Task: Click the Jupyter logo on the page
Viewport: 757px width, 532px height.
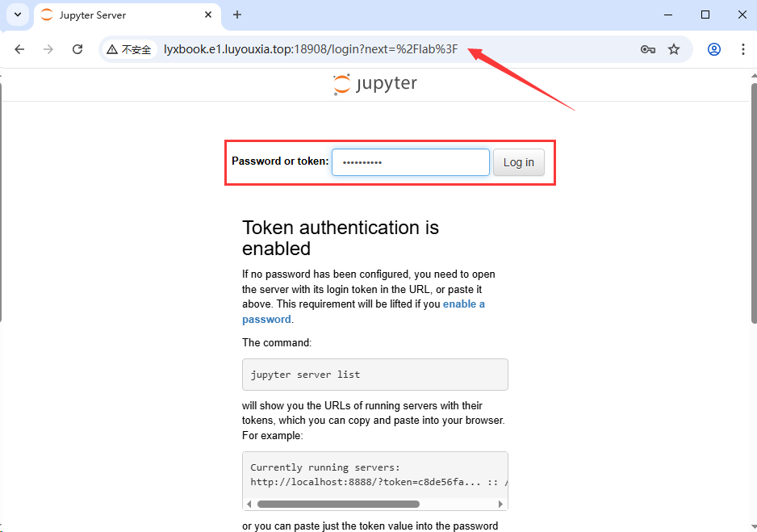Action: coord(374,83)
